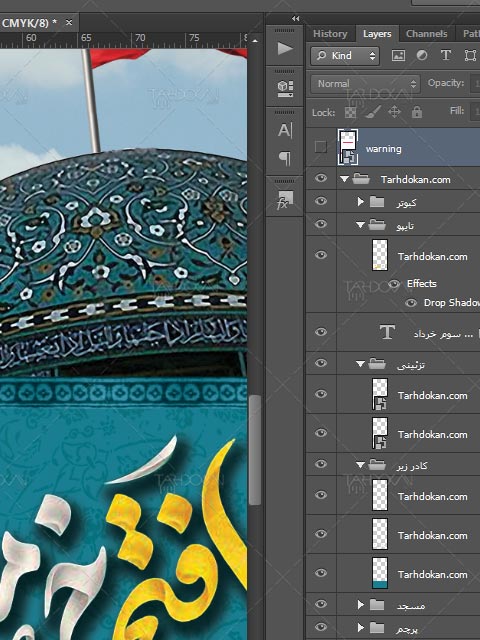This screenshot has width=480, height=640.
Task: Hide the کبوتر group
Action: click(321, 201)
